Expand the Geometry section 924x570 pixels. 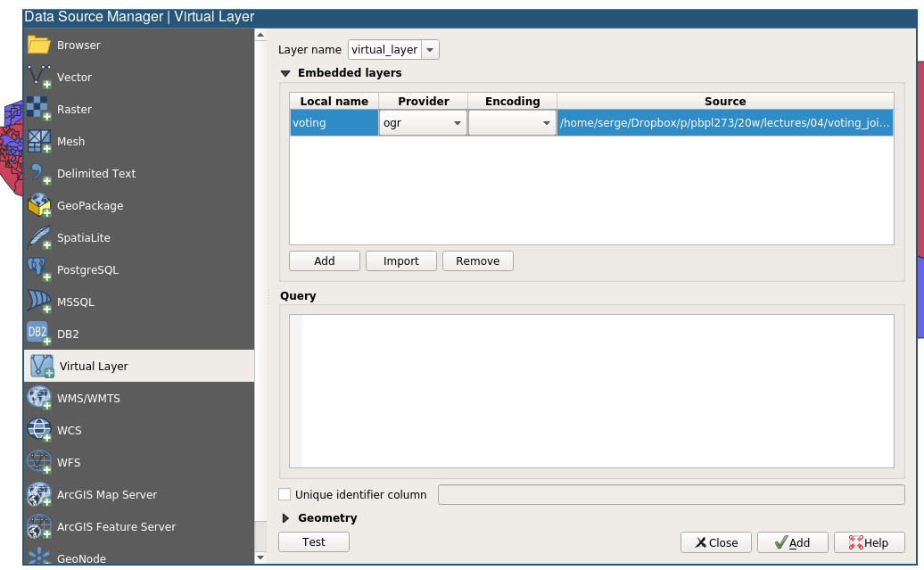click(286, 518)
